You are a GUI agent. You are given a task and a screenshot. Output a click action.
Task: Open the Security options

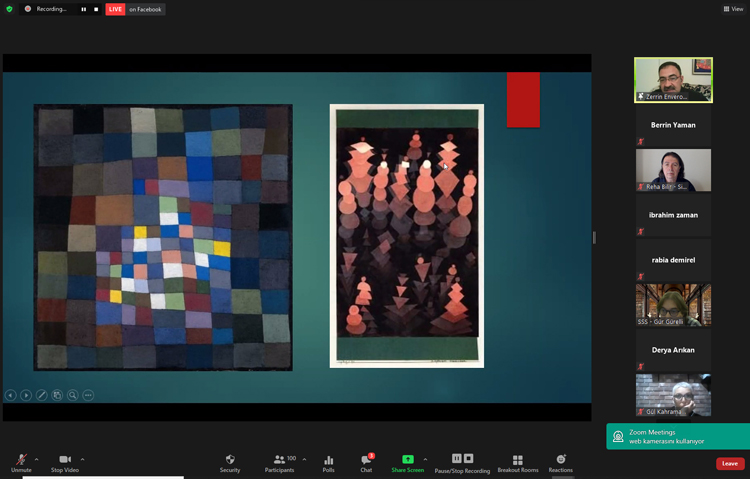[x=230, y=462]
